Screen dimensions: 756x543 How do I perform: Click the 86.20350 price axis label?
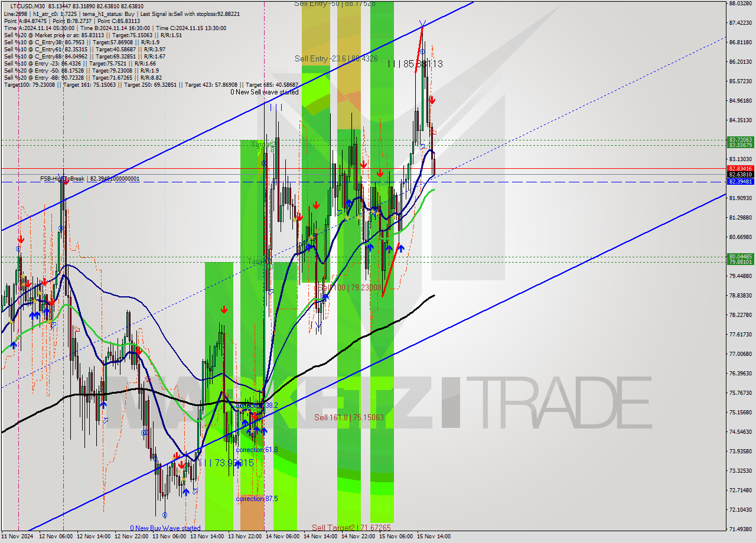click(x=740, y=61)
